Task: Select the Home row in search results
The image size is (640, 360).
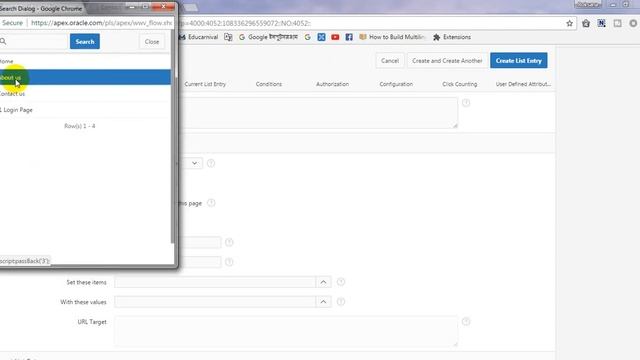Action: click(x=85, y=61)
